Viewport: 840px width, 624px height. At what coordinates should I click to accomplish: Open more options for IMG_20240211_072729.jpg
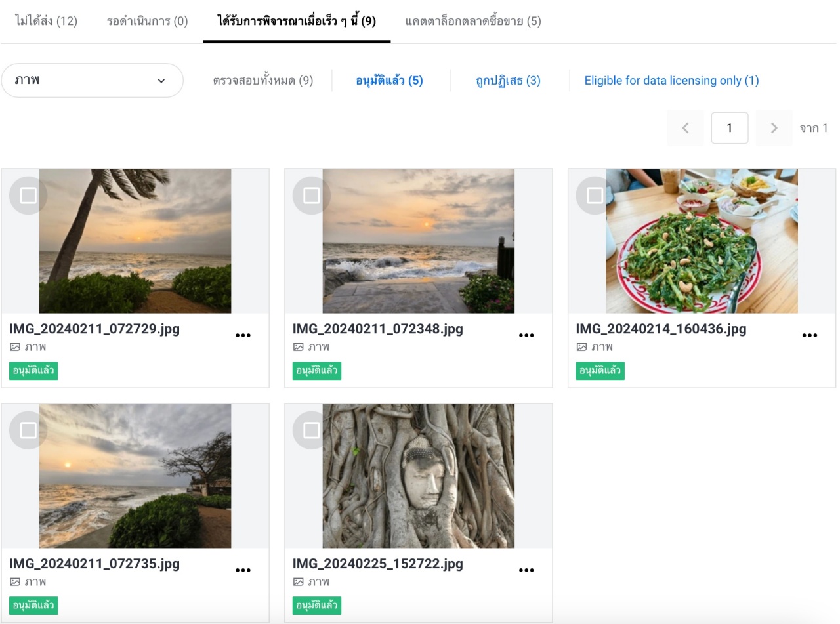pyautogui.click(x=243, y=335)
